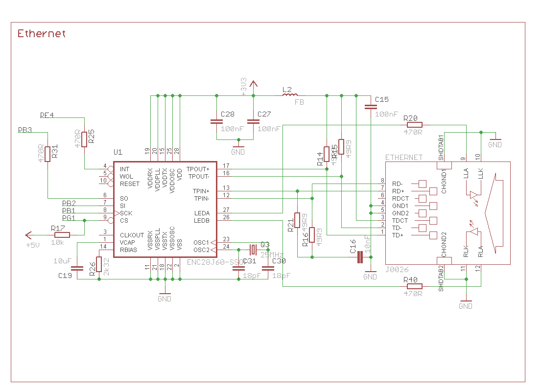The image size is (542, 392).
Task: Click the ENC28J60 part name label
Action: click(x=216, y=263)
